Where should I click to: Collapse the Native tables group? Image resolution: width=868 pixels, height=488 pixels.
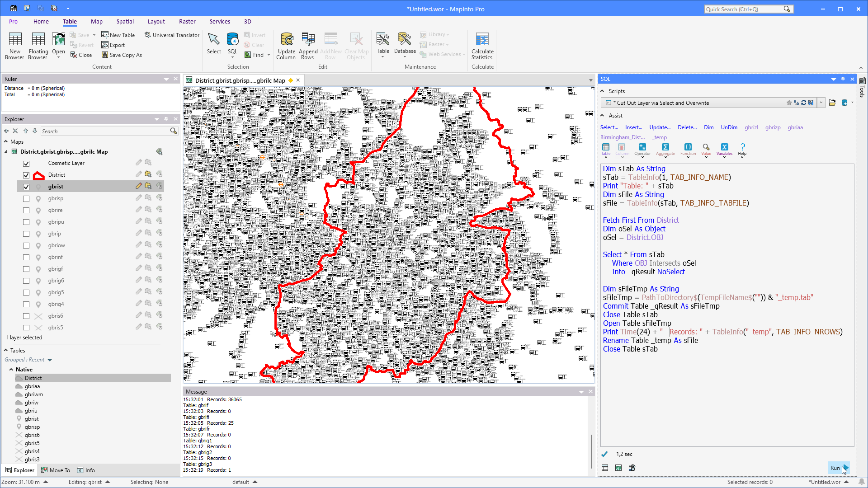pos(11,369)
